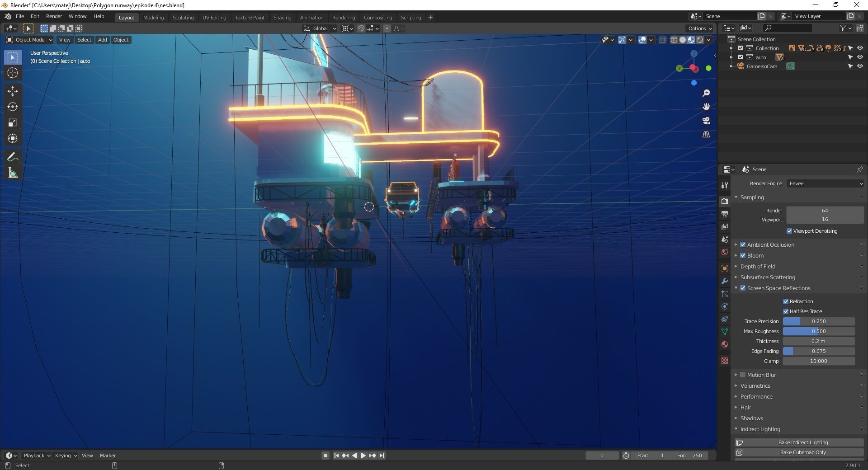The width and height of the screenshot is (868, 470).
Task: Open the Modifiers properties tab
Action: 725,281
